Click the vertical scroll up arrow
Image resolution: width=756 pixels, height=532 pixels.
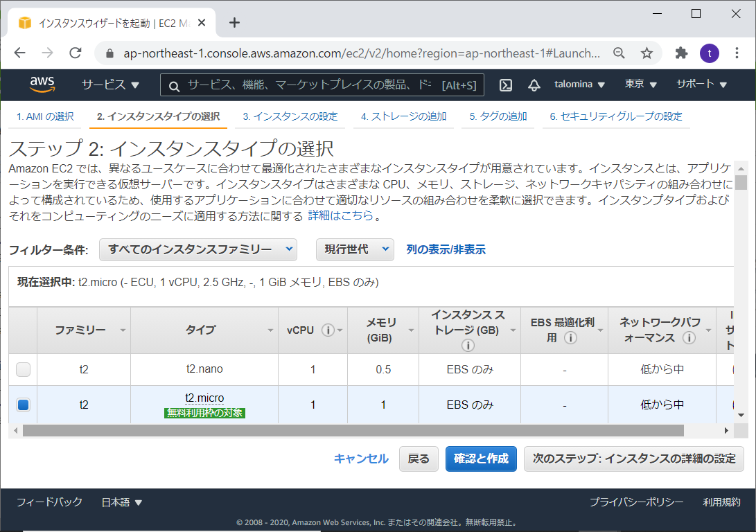[741, 168]
